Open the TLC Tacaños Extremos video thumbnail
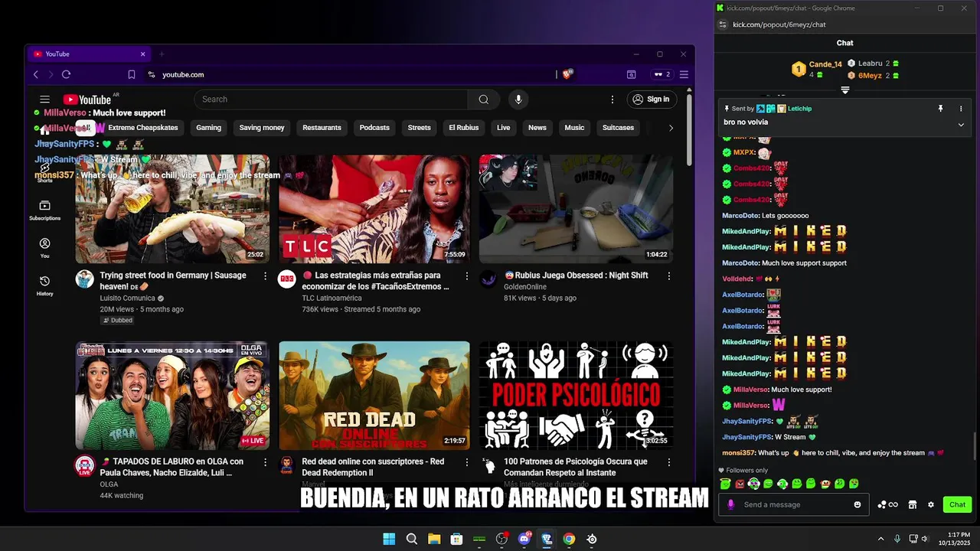Screen dimensions: 980x551 [x=374, y=209]
